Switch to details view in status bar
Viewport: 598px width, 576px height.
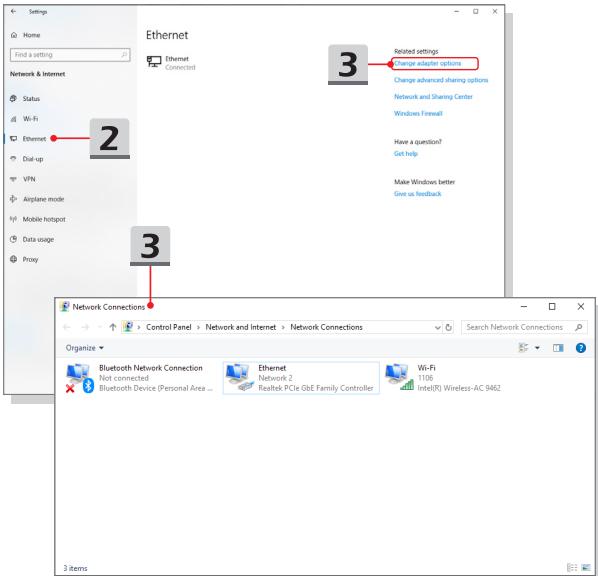coord(572,568)
